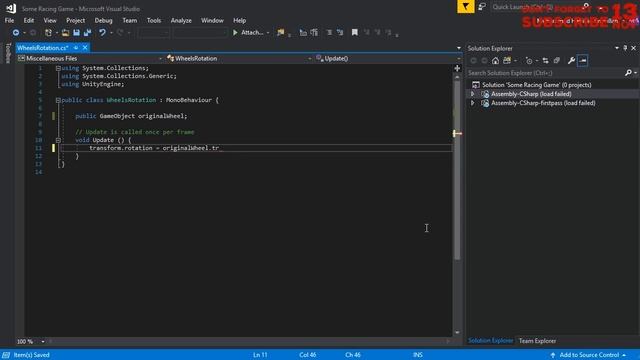The height and width of the screenshot is (360, 640).
Task: Open Solution Explorer window position dropdown
Action: (617, 48)
